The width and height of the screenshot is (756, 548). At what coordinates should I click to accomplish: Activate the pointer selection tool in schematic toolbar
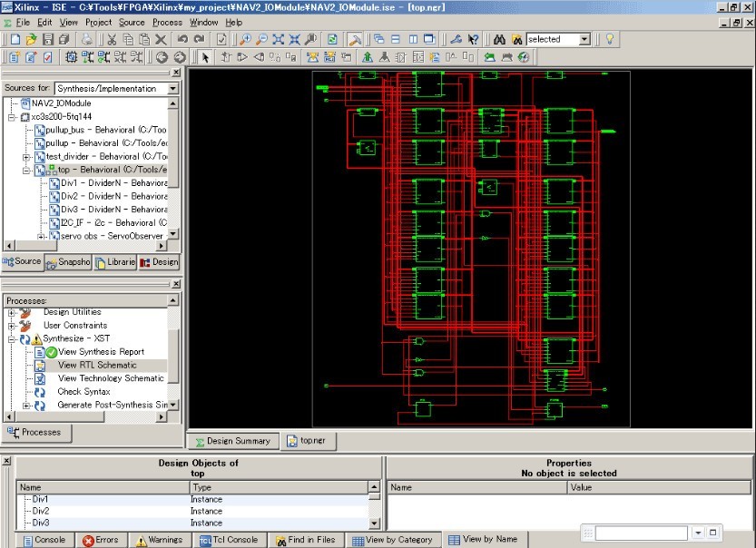click(x=207, y=56)
